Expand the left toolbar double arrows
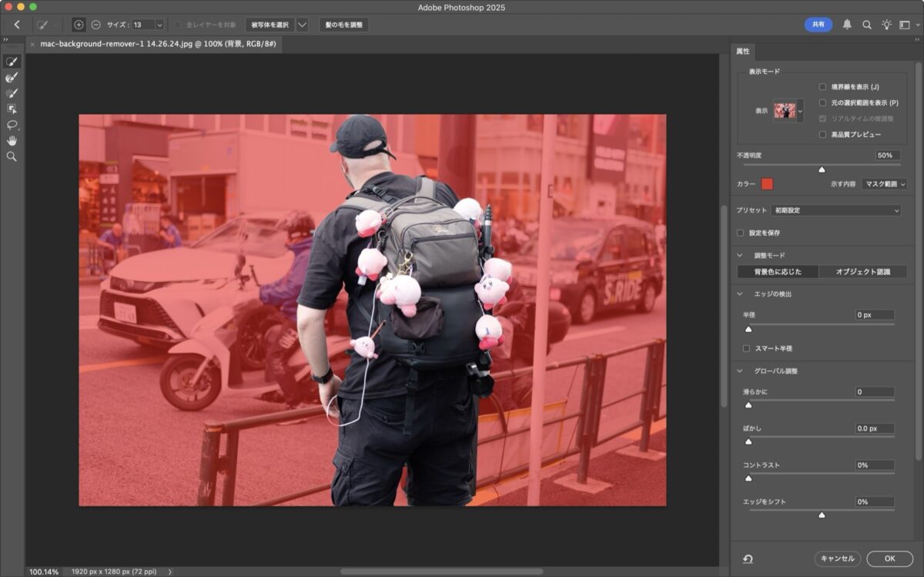 click(x=6, y=39)
